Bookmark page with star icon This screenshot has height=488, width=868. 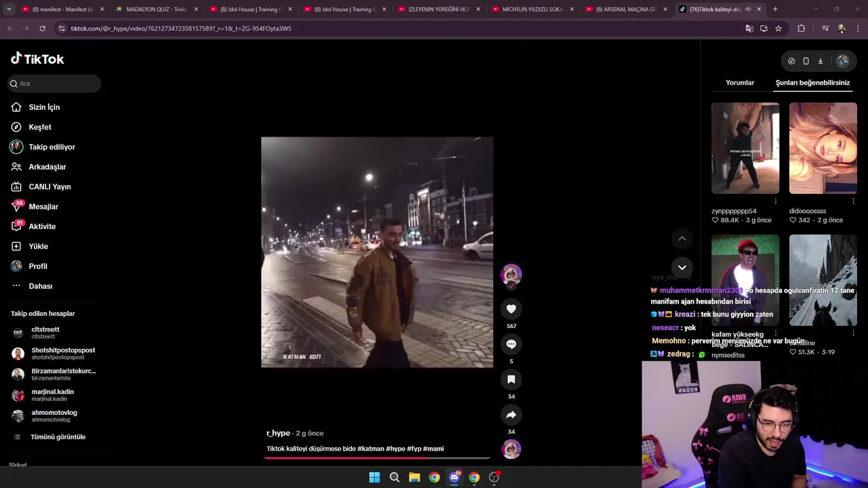click(x=778, y=28)
